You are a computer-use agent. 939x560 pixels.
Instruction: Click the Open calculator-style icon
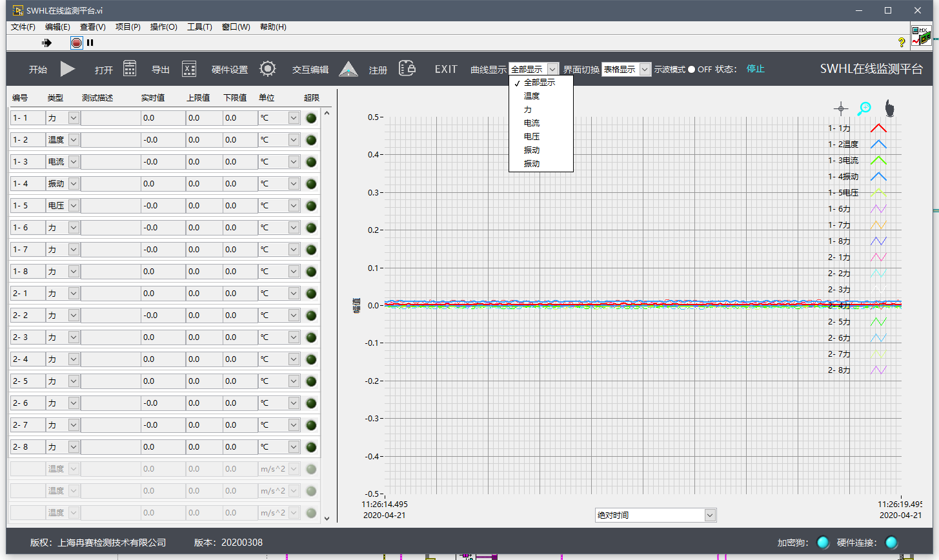click(x=130, y=69)
